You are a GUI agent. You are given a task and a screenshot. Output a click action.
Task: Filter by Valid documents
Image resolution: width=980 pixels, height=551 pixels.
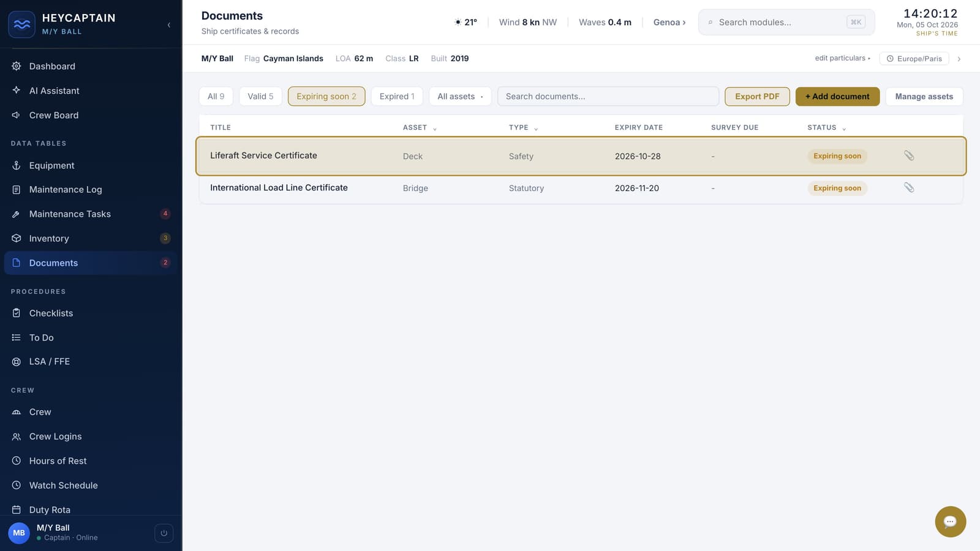[260, 96]
